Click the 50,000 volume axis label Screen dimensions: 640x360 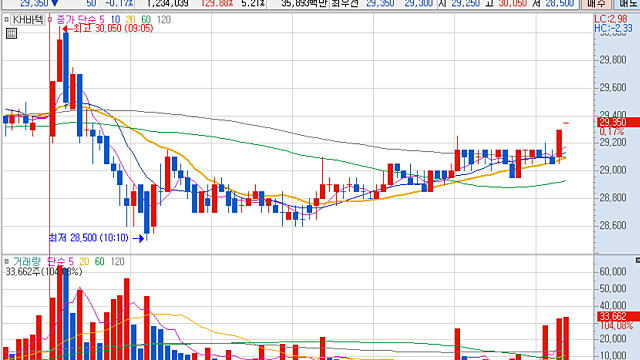(x=613, y=289)
